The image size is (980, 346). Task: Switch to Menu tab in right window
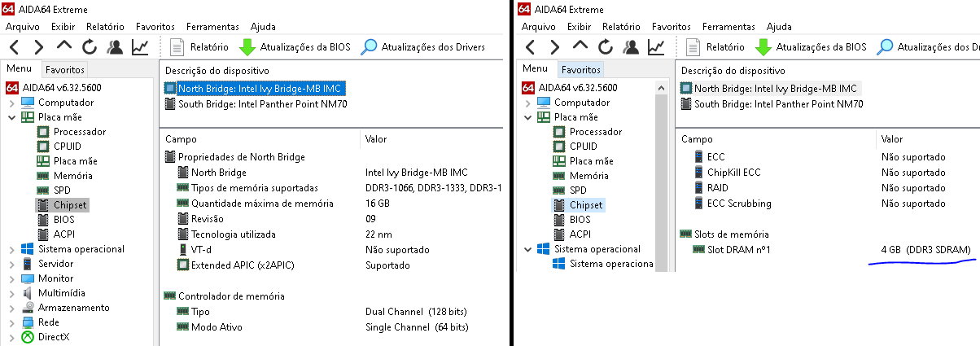coord(535,69)
